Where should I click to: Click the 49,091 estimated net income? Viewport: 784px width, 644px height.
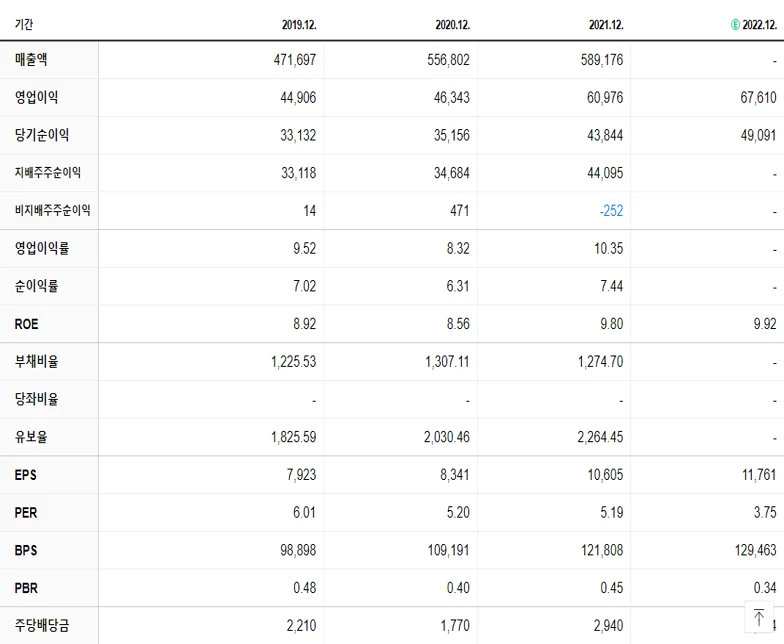[758, 136]
